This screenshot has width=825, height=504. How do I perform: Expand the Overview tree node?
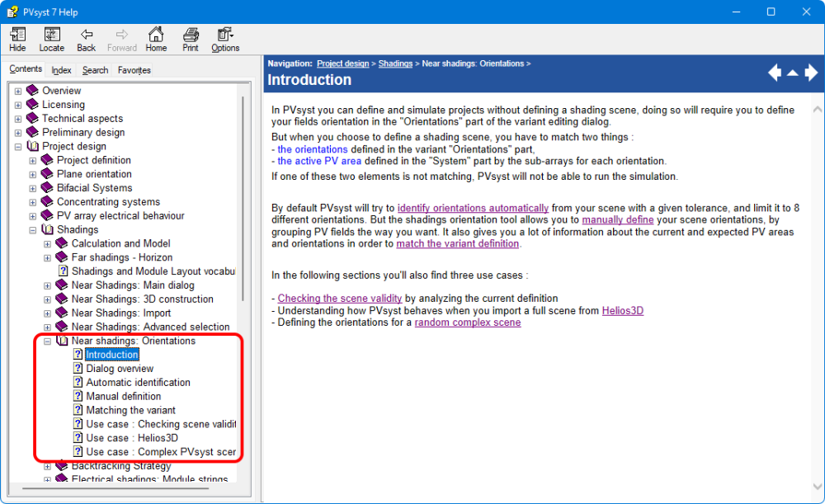pyautogui.click(x=18, y=91)
